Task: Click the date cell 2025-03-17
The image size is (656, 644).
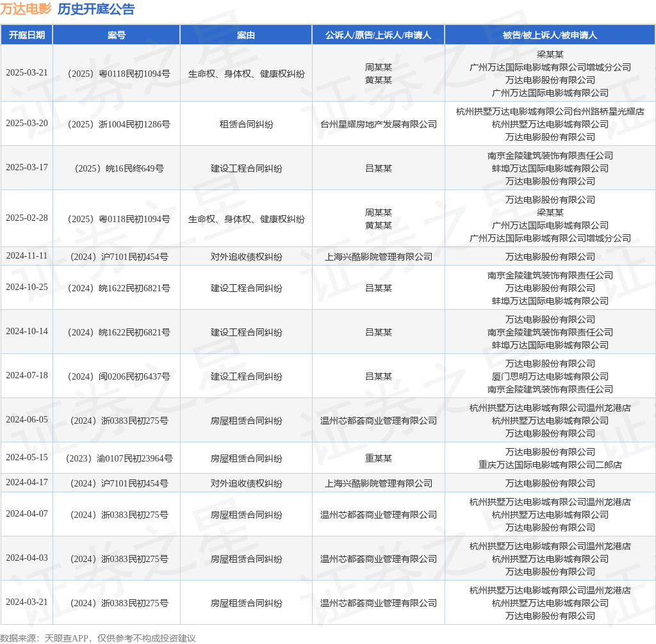Action: (27, 167)
